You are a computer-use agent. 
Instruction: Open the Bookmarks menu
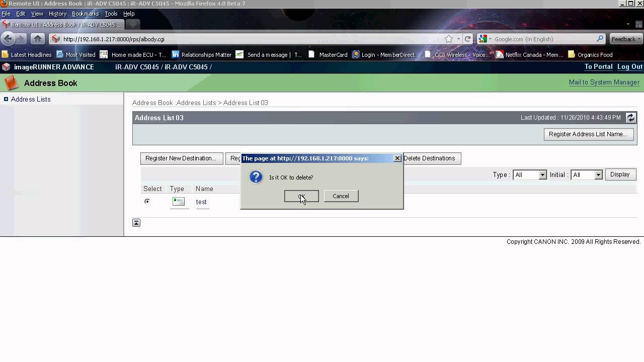coord(86,14)
